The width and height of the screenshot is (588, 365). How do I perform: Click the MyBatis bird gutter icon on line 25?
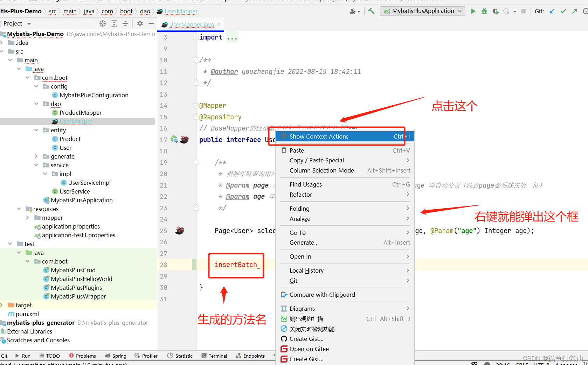click(x=180, y=231)
